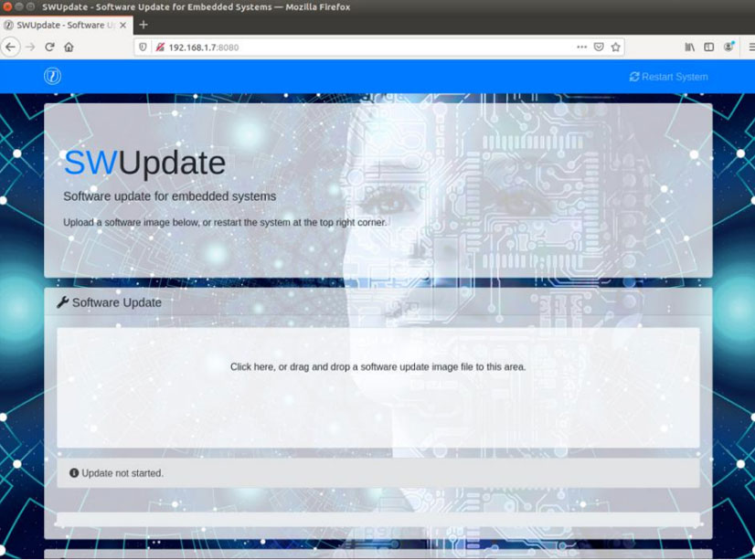Expand the page actions three-dots menu
Viewport: 755px width, 560px height.
(582, 46)
